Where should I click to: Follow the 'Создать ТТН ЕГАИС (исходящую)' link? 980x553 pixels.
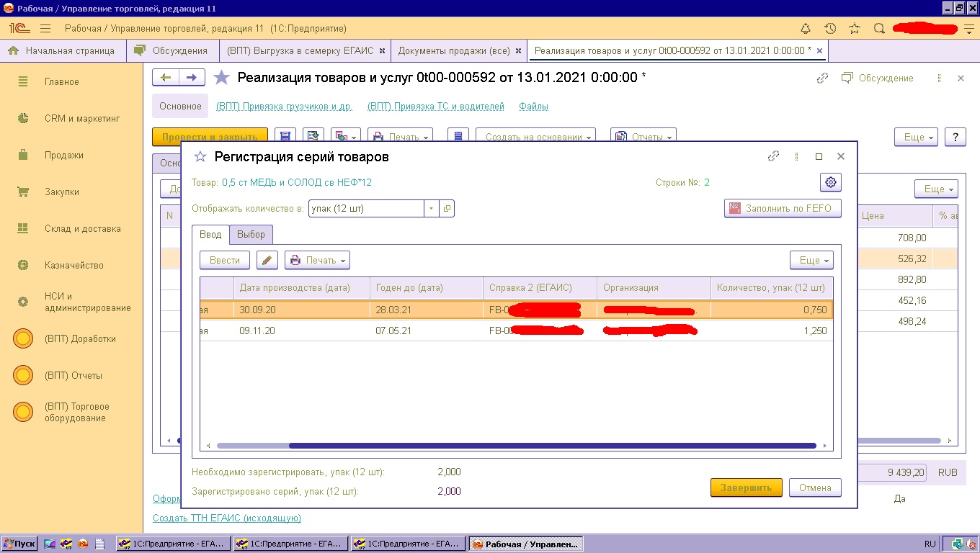pos(226,518)
